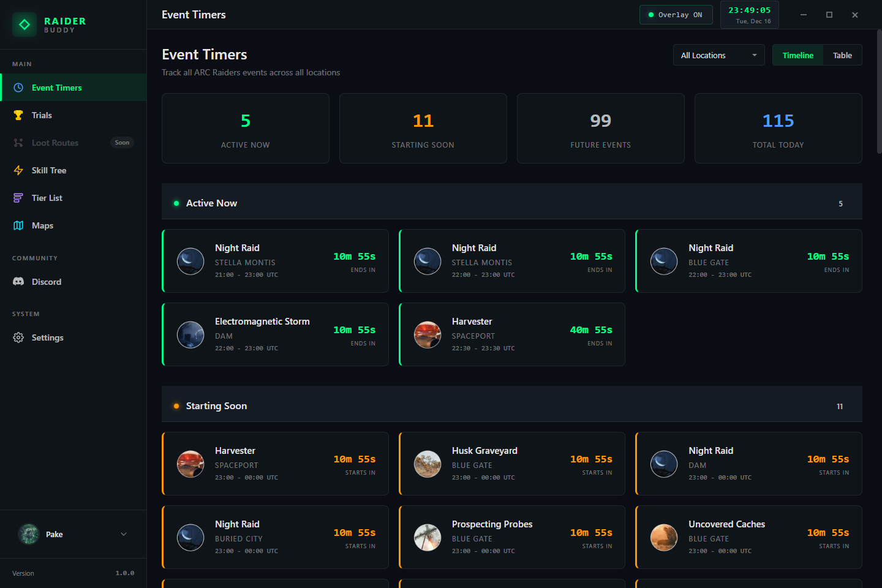Click the Skill Tree lightning icon

[x=18, y=170]
